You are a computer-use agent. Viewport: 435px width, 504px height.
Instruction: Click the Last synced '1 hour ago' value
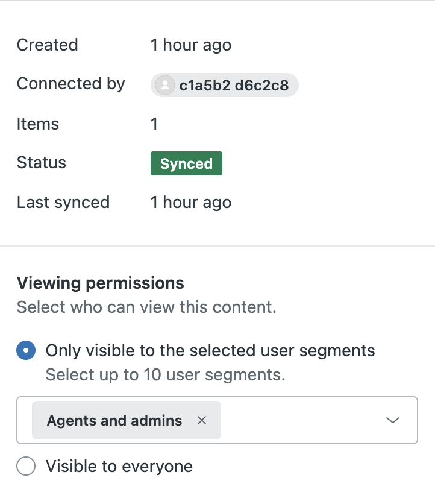tap(191, 203)
